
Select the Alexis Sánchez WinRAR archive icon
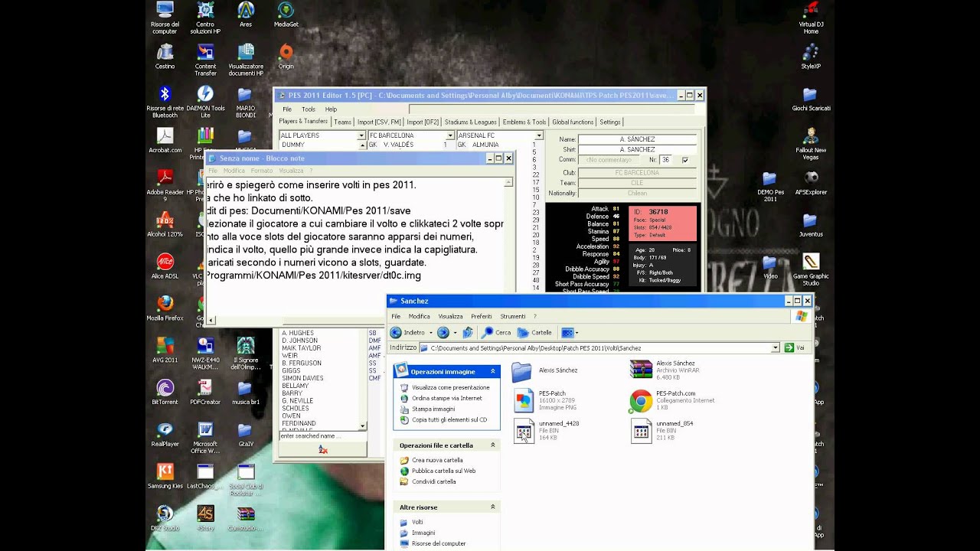click(x=641, y=370)
